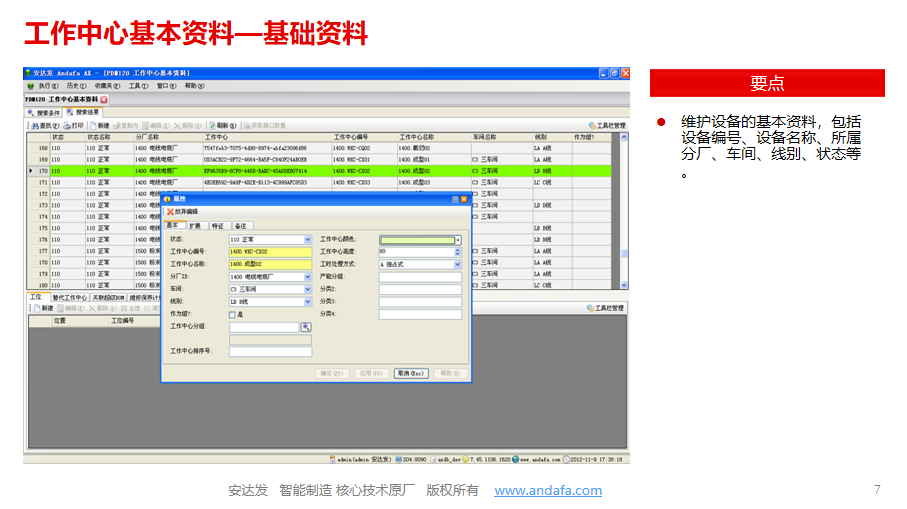
Task: Click the lookup icon beside 工作中心分组 field
Action: pyautogui.click(x=307, y=327)
